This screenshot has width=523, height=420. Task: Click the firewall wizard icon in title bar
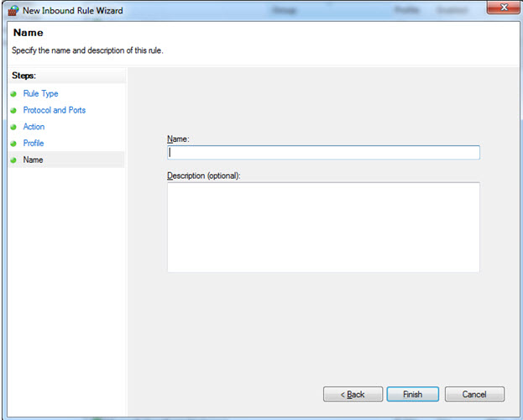point(13,8)
